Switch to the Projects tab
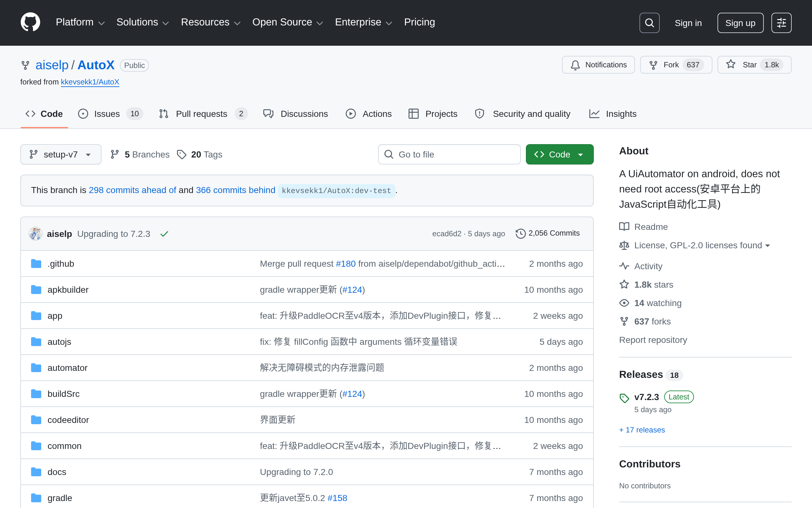The width and height of the screenshot is (812, 508). coord(433,114)
